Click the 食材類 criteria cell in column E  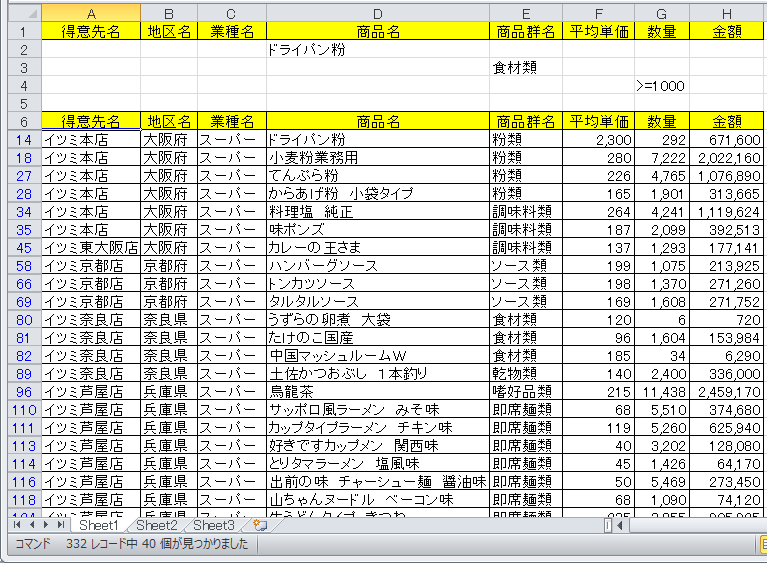click(x=525, y=68)
